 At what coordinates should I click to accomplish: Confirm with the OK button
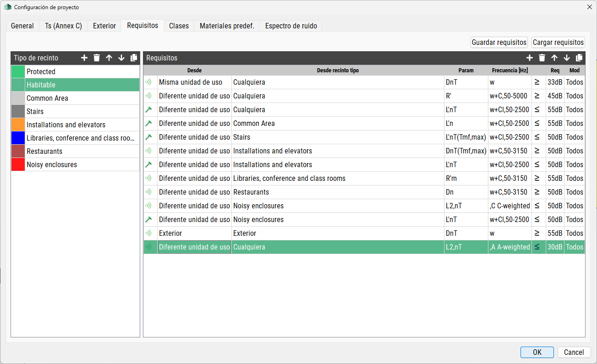537,352
